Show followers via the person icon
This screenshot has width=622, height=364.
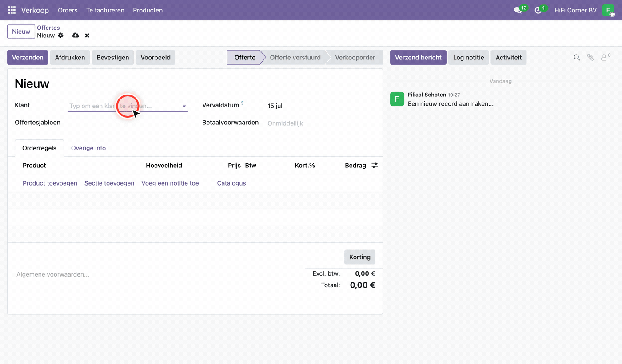tap(605, 57)
